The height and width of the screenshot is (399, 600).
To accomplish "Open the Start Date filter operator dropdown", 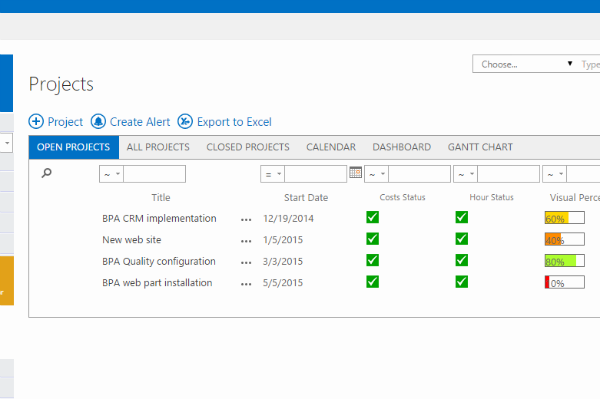I will click(x=272, y=174).
